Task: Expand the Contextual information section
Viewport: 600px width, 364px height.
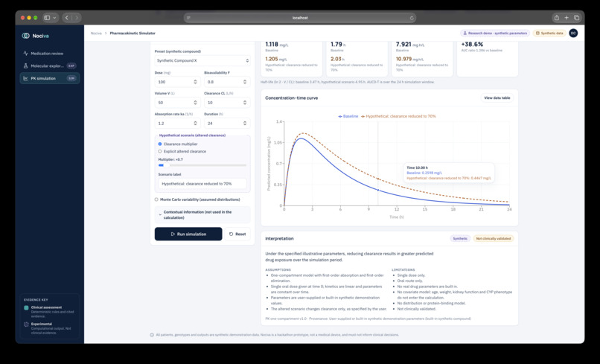Action: (x=202, y=214)
